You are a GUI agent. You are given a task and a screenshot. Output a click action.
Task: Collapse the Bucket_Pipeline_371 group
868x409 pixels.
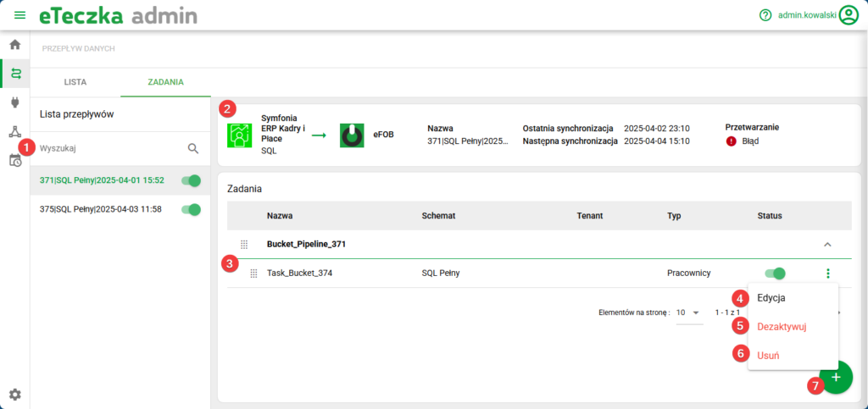(827, 244)
